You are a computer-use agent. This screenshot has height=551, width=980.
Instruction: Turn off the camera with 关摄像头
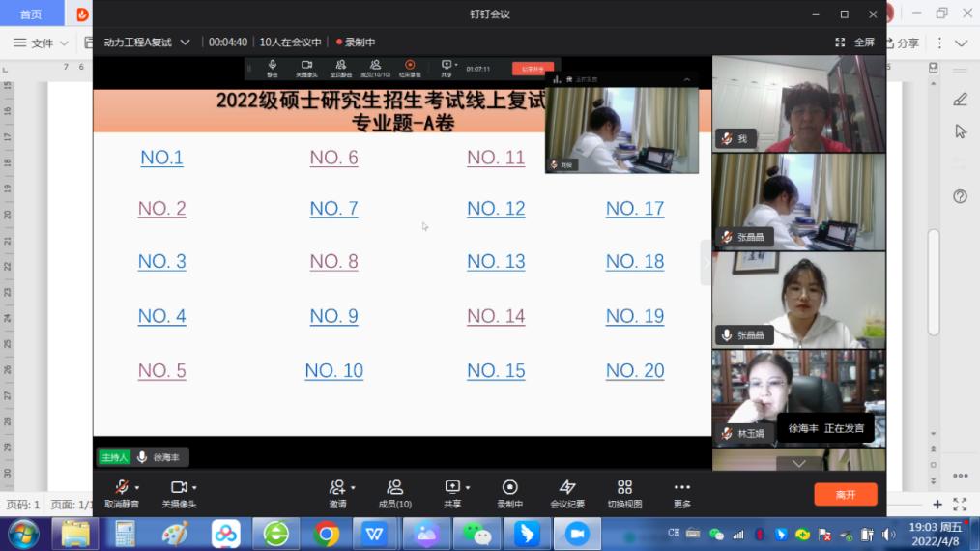[178, 487]
